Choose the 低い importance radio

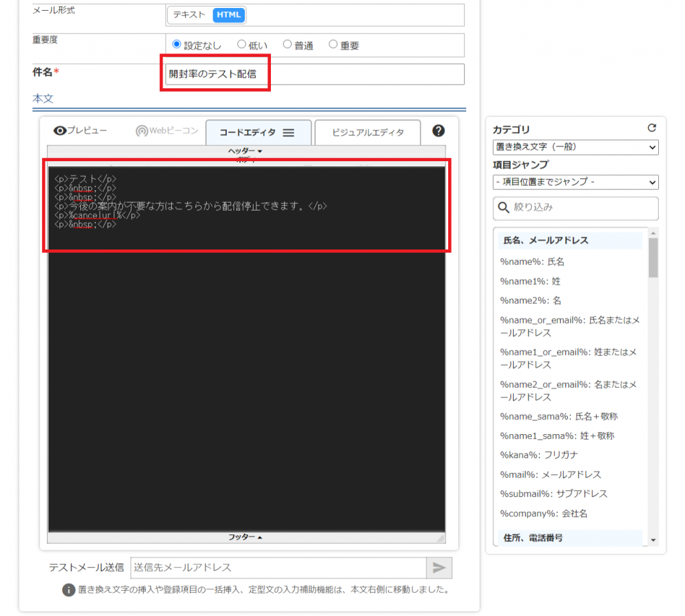pyautogui.click(x=241, y=44)
